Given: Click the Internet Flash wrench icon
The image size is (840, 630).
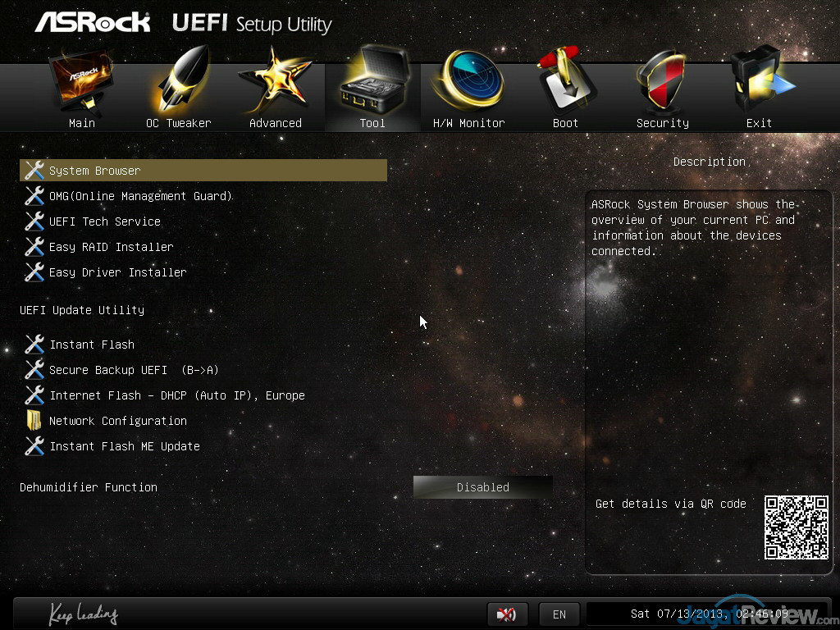Looking at the screenshot, I should pos(34,395).
